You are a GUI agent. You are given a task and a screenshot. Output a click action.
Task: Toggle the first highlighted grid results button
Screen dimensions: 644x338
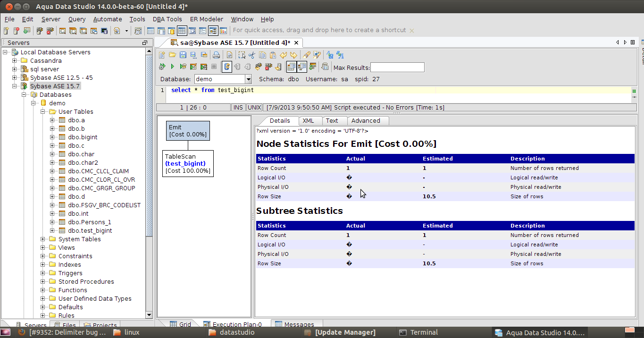click(291, 67)
